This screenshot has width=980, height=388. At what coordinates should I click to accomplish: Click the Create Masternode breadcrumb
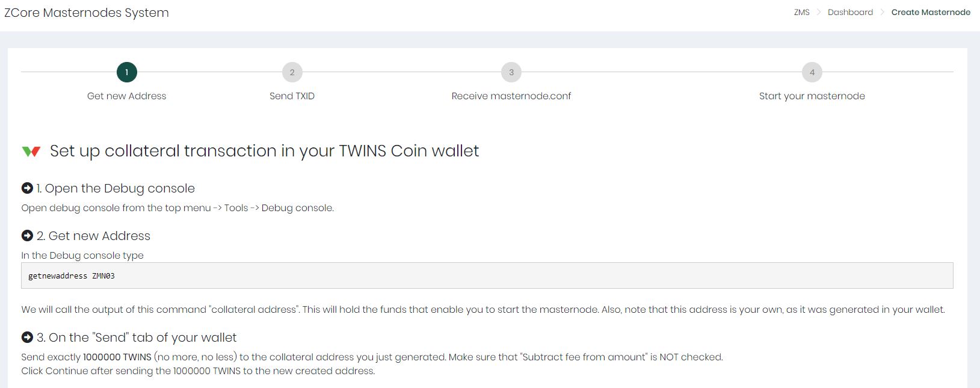pos(931,12)
